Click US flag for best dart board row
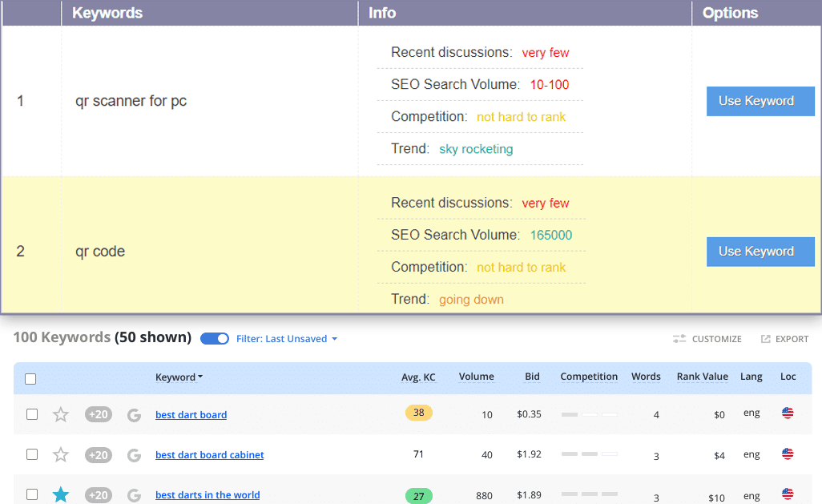 (788, 413)
